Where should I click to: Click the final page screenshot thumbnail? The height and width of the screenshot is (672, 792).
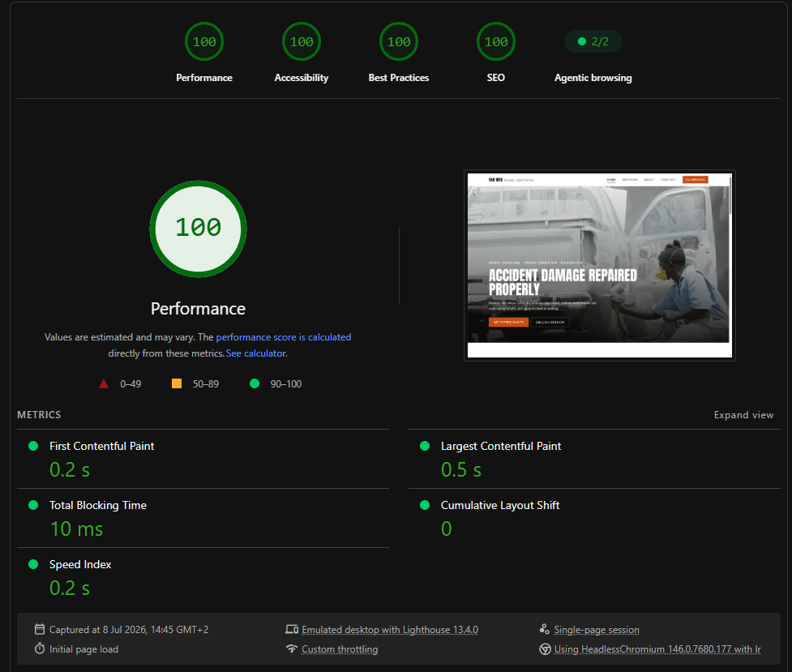coord(600,265)
